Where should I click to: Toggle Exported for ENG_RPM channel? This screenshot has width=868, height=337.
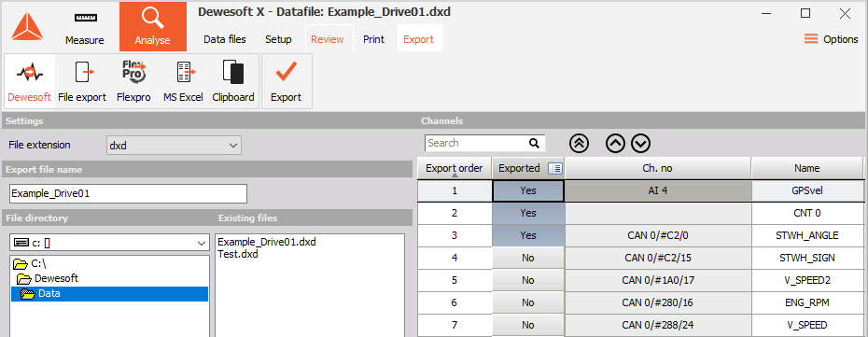(x=528, y=302)
